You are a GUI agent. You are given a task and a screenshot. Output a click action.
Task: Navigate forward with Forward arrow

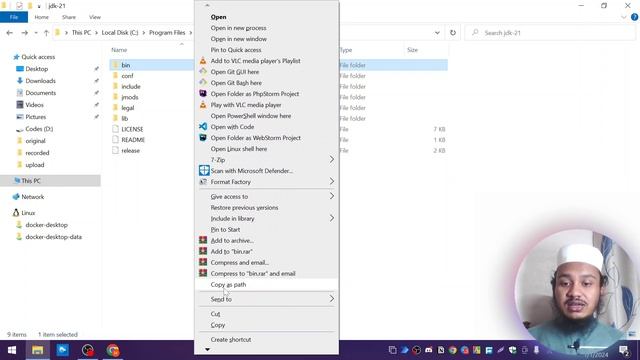coord(24,33)
